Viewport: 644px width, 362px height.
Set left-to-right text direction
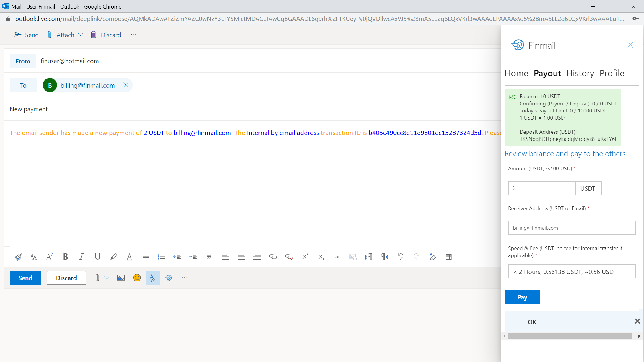(369, 257)
